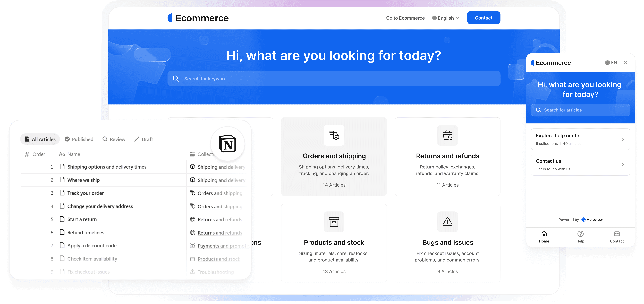Click the Products and stock box icon
Image resolution: width=644 pixels, height=304 pixels.
click(x=334, y=222)
